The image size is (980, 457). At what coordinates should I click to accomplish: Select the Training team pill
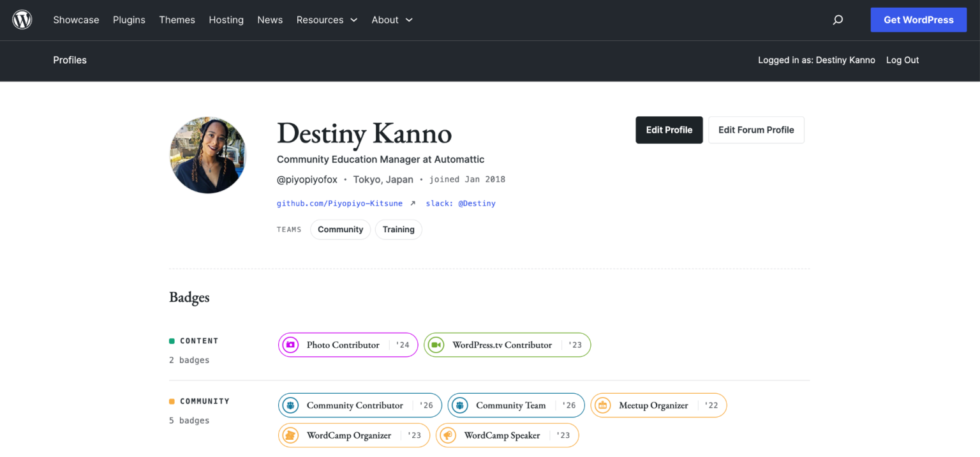click(x=398, y=229)
